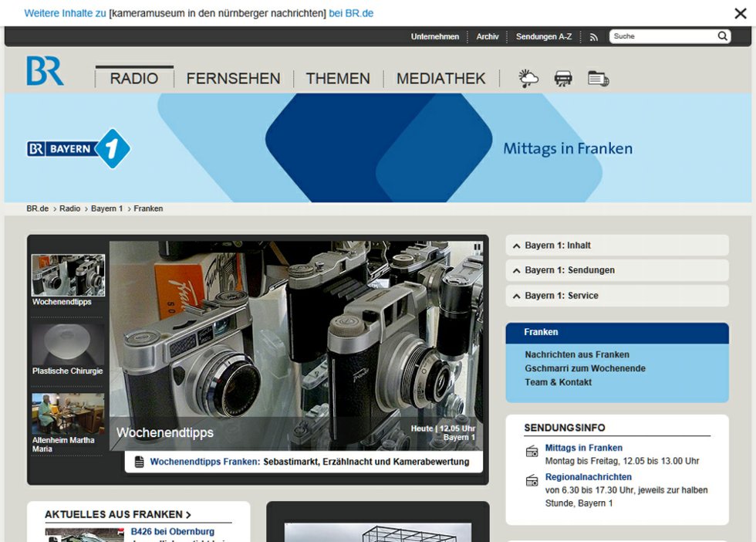This screenshot has height=542, width=756.
Task: Go to Franken in the breadcrumb
Action: pyautogui.click(x=148, y=208)
